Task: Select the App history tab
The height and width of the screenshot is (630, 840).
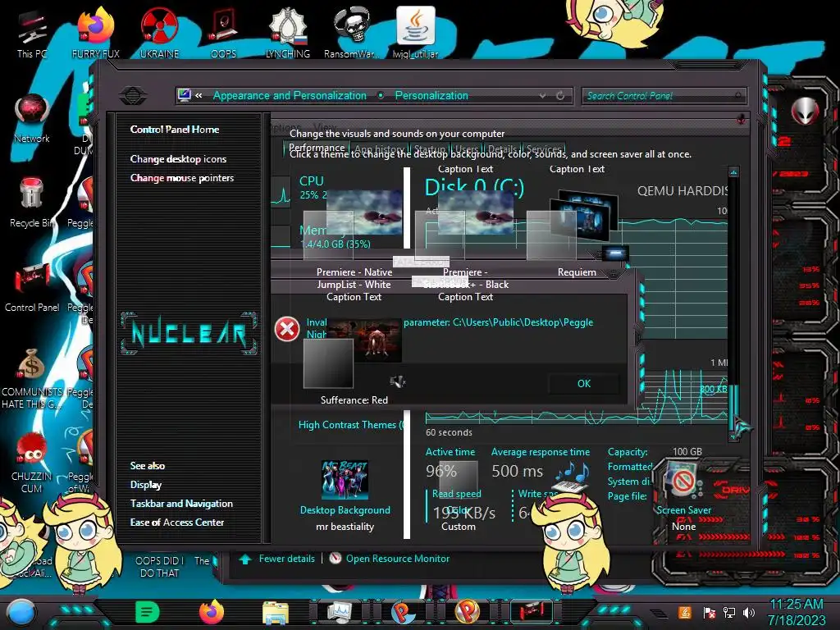Action: pyautogui.click(x=379, y=149)
